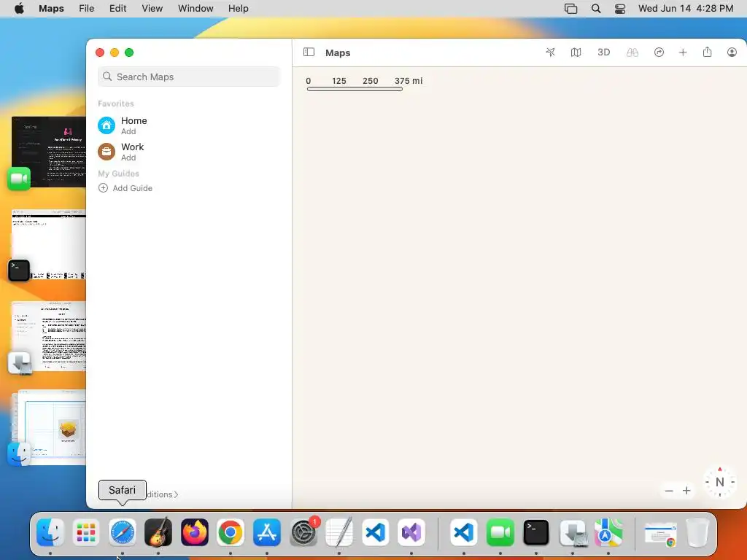Open the account profile icon

click(732, 52)
